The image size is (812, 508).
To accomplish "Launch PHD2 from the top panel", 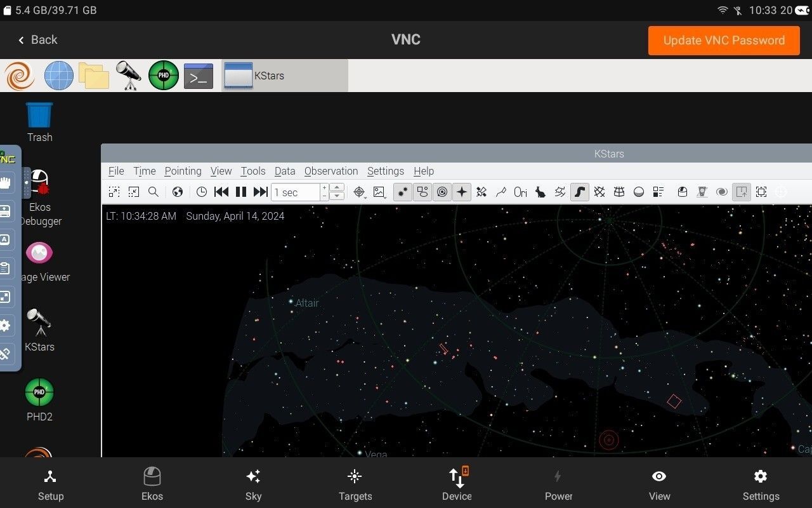I will 164,76.
